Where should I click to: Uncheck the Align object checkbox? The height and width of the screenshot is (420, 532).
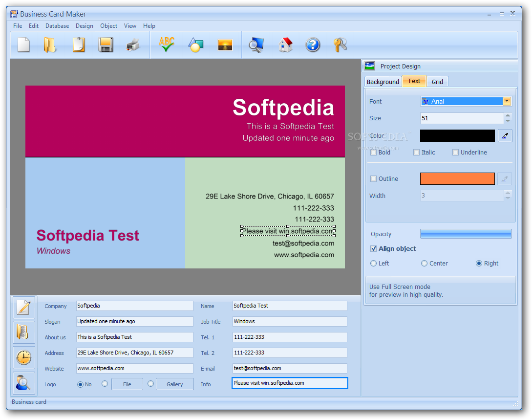tap(374, 248)
